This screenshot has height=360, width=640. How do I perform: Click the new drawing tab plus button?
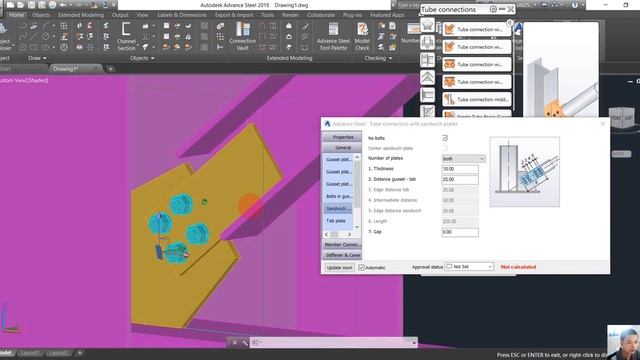(x=111, y=69)
